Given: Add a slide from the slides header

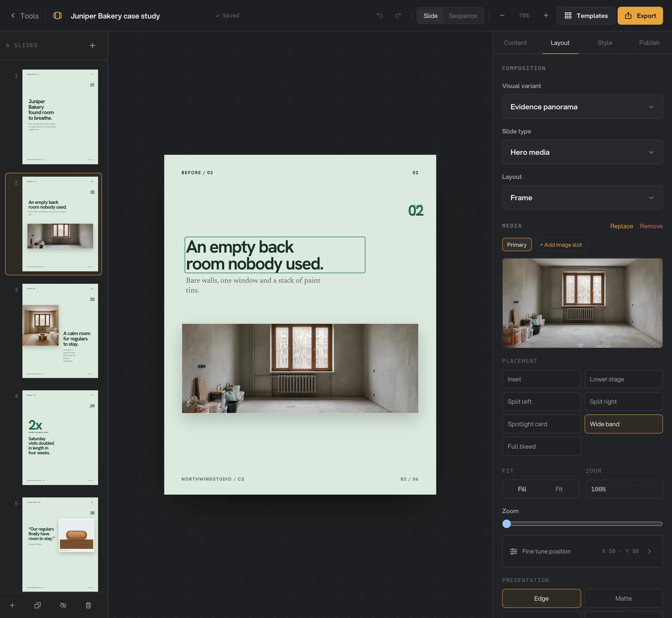Looking at the screenshot, I should (92, 45).
